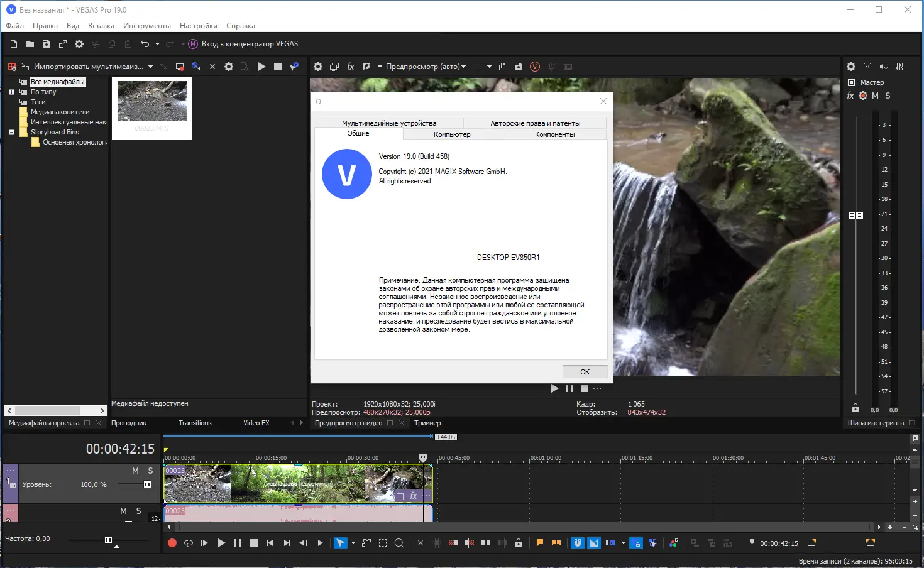Click OK in the About dialog
Image resolution: width=924 pixels, height=568 pixels.
[x=585, y=372]
